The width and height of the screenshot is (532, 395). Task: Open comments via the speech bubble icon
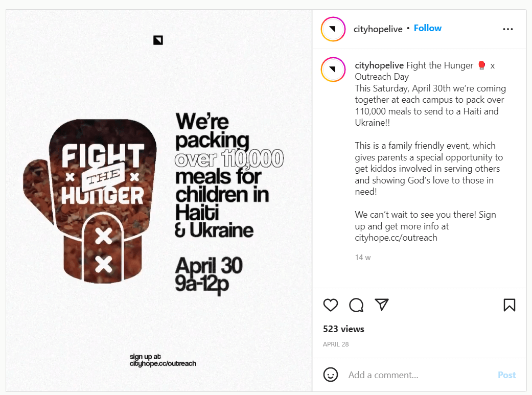356,305
